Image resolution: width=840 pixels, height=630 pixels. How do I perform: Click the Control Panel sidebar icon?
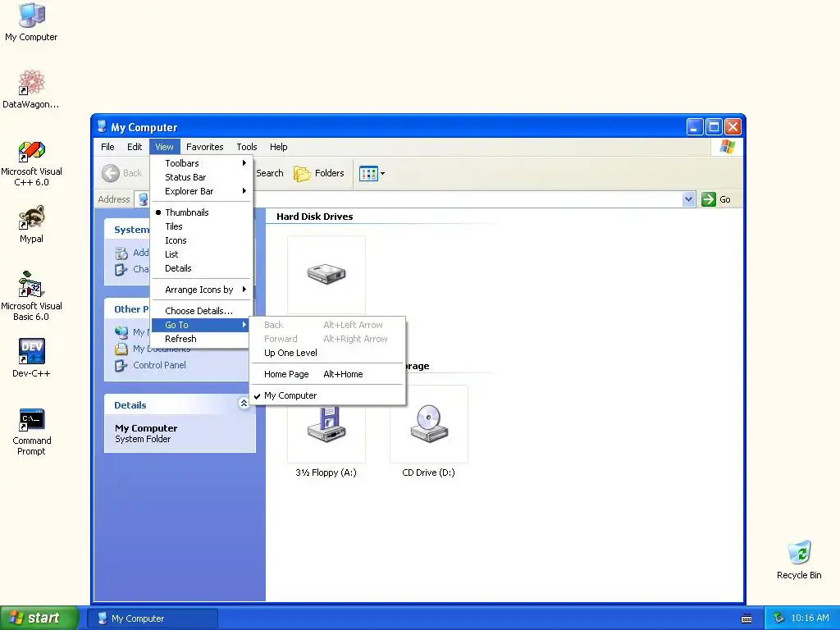click(x=121, y=365)
